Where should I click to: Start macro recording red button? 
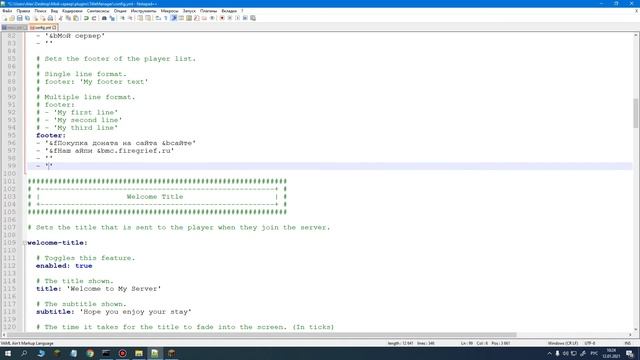(222, 18)
